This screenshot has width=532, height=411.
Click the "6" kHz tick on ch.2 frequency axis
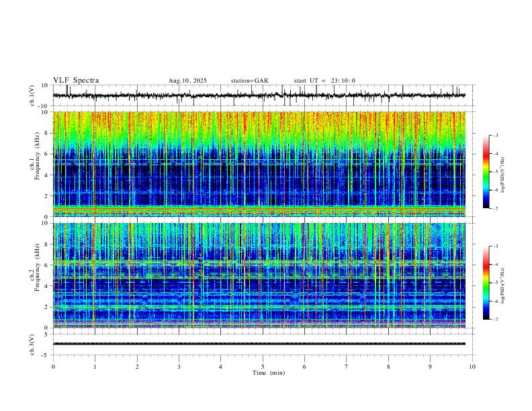pos(47,265)
